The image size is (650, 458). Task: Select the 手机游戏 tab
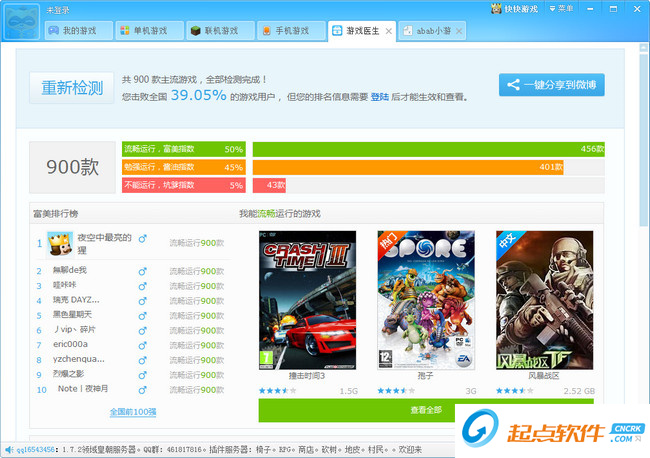coord(291,31)
